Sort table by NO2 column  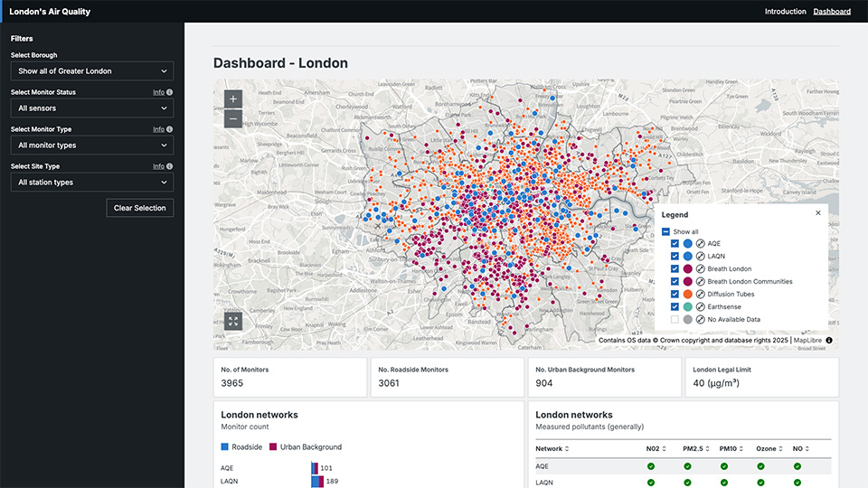coord(656,449)
